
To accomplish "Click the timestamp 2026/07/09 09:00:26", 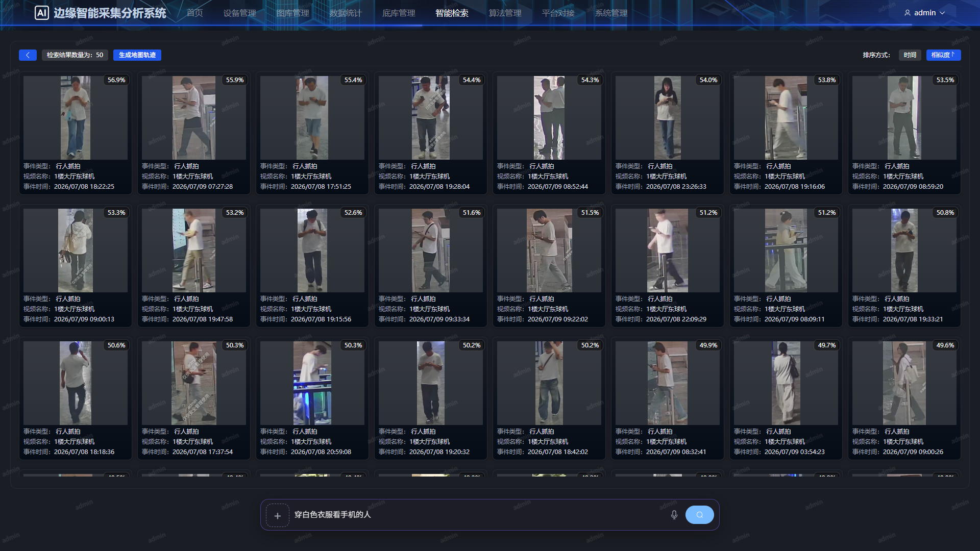I will tap(913, 452).
